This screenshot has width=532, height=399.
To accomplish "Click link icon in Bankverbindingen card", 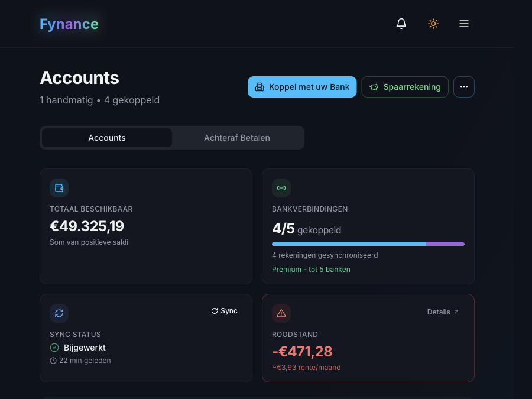I will coord(281,188).
